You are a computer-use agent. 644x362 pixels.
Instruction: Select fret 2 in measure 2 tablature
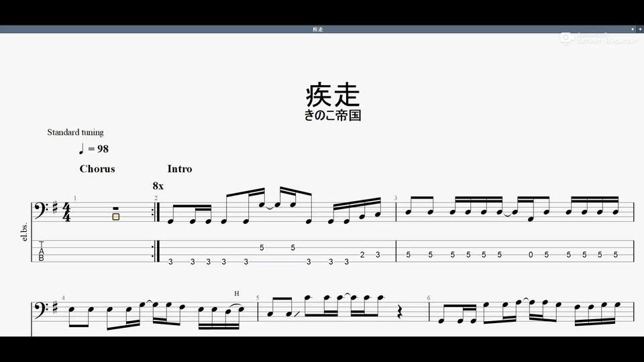pos(362,255)
